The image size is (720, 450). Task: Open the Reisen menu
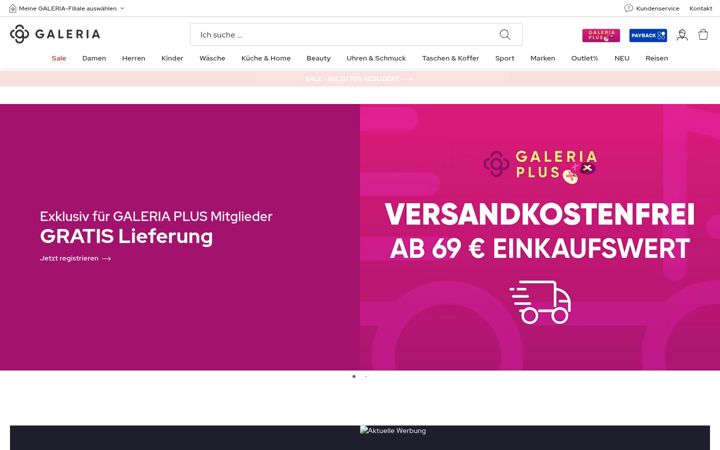pos(657,58)
